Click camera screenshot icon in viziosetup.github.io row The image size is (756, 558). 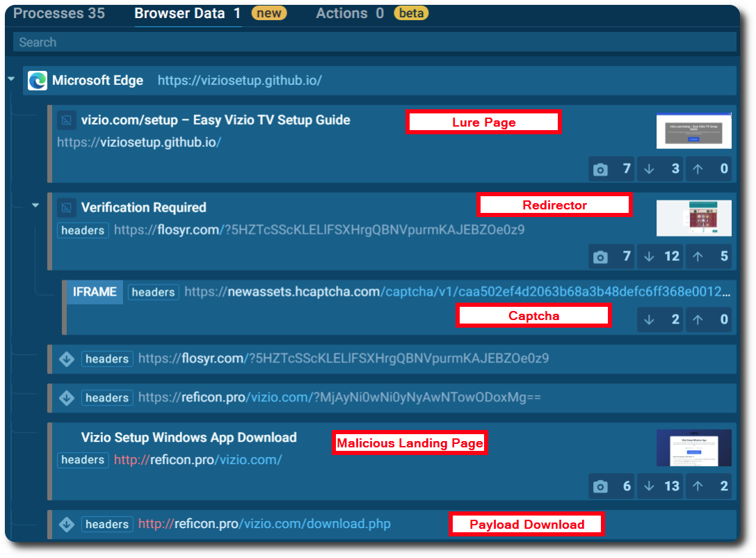pyautogui.click(x=600, y=169)
